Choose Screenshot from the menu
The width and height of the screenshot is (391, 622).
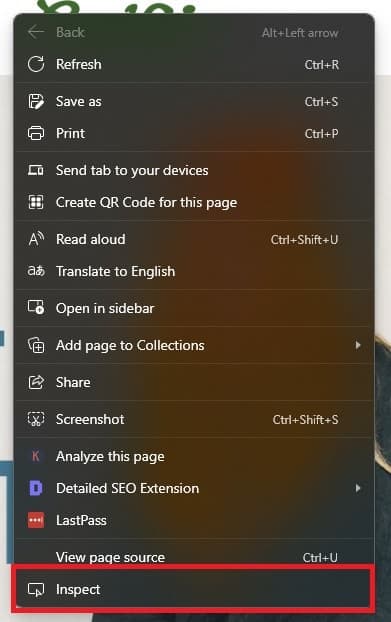[194, 419]
